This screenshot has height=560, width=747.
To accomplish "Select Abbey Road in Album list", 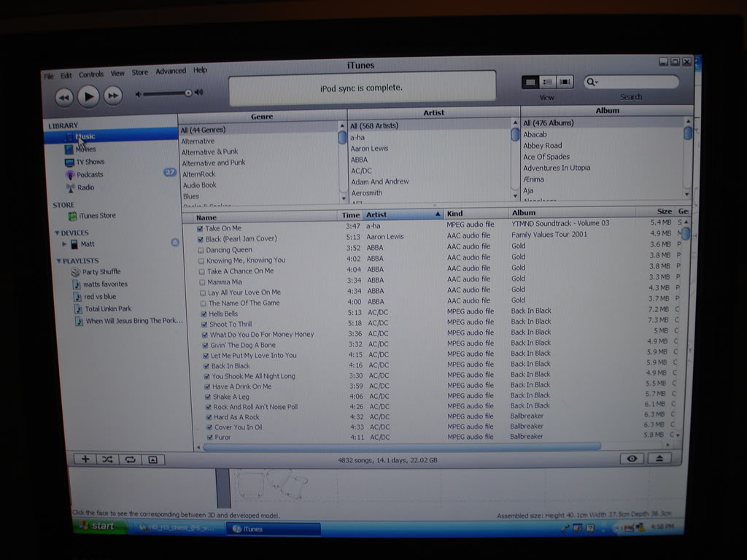I will click(x=543, y=146).
